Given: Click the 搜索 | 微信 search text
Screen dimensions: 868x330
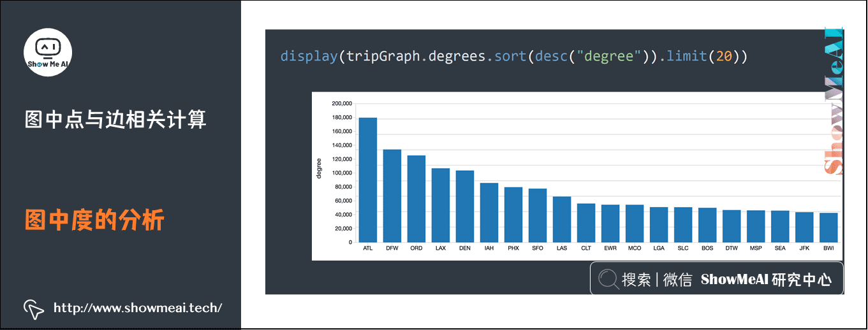Looking at the screenshot, I should [x=657, y=280].
